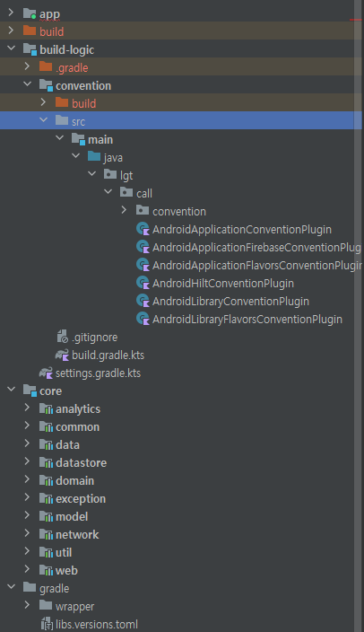The width and height of the screenshot is (364, 632).
Task: Select the network module
Action: point(77,534)
